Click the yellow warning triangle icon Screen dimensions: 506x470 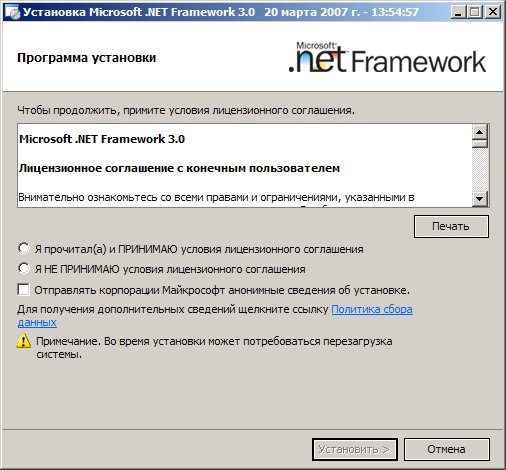24,342
